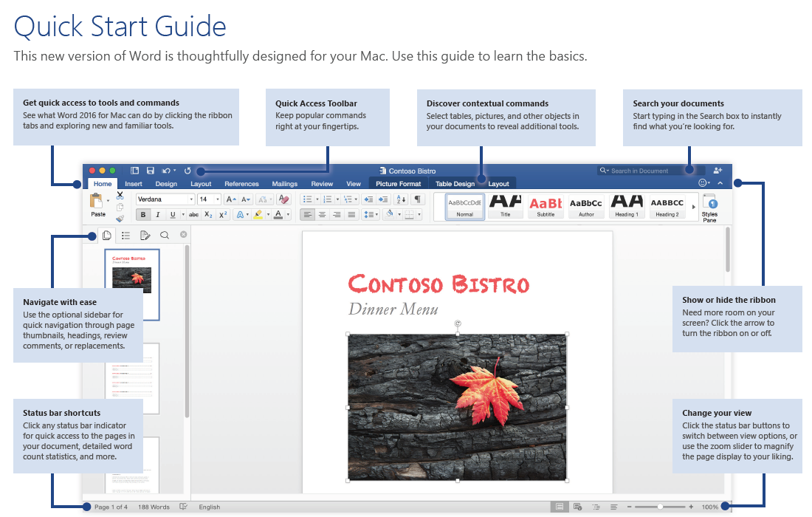Toggle Subscript X2 button

(x=208, y=214)
